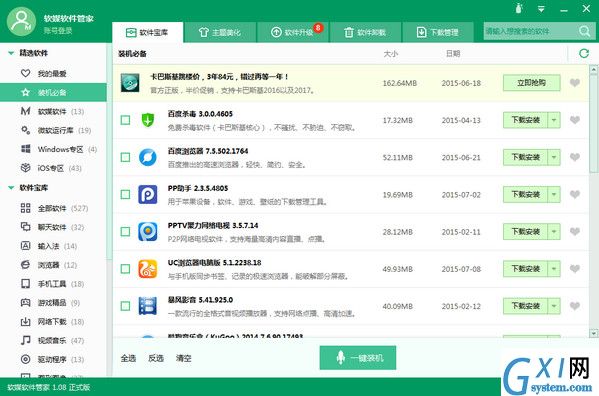The width and height of the screenshot is (599, 396).
Task: Open 网络下载 (18) category
Action: (x=52, y=322)
